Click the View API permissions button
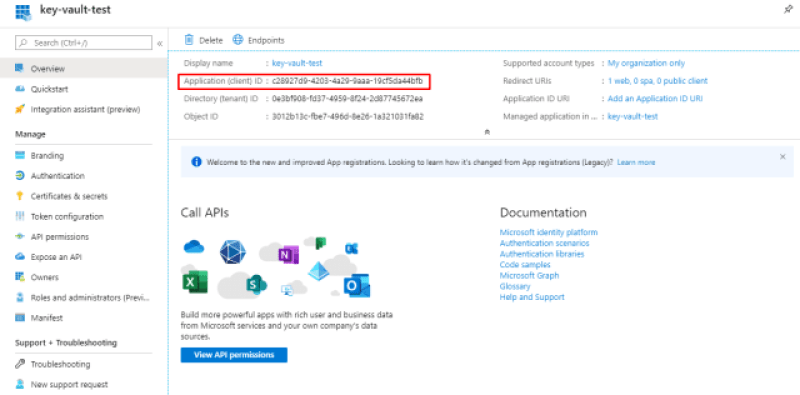 click(234, 355)
